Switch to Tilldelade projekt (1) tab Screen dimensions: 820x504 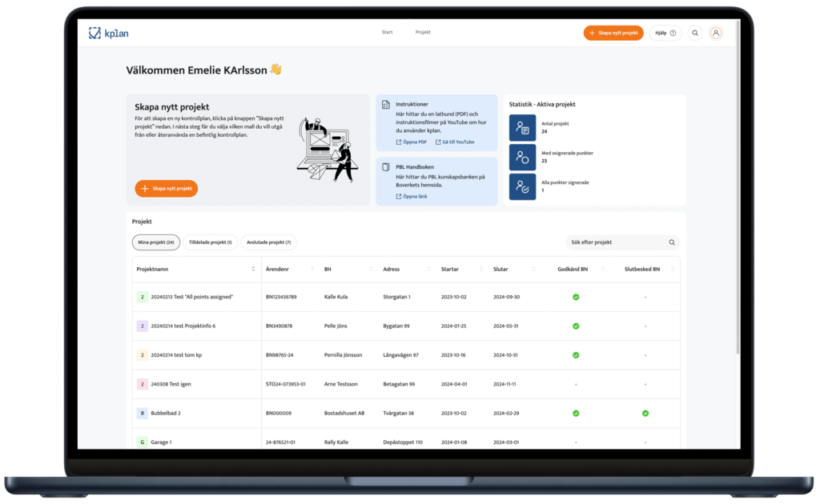[x=210, y=242]
